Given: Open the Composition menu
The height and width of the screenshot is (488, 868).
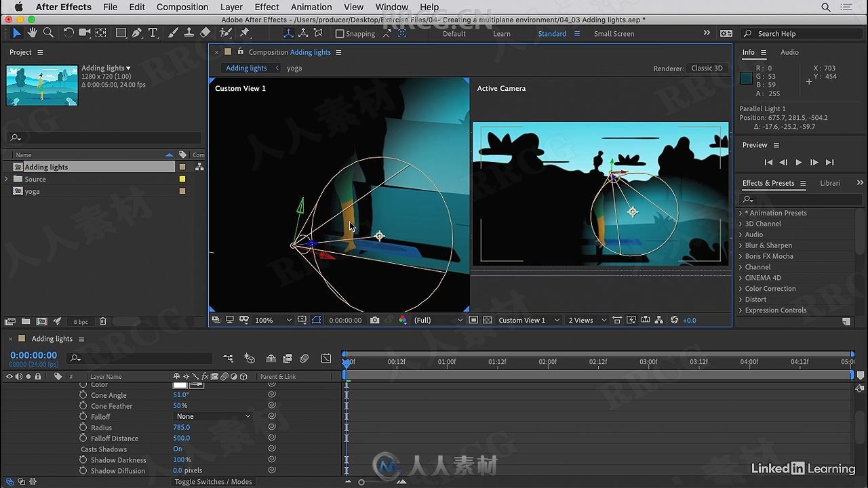Looking at the screenshot, I should [x=182, y=7].
